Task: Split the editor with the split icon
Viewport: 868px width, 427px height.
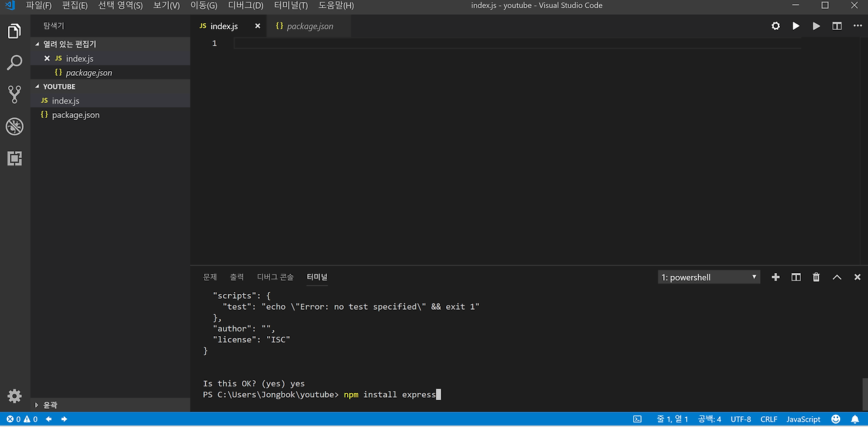Action: click(837, 26)
